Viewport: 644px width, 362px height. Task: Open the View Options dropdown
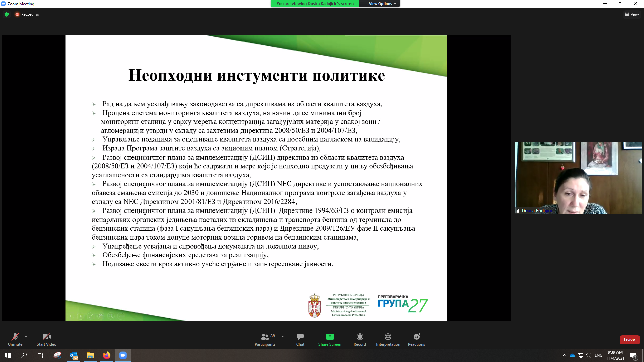point(382,4)
